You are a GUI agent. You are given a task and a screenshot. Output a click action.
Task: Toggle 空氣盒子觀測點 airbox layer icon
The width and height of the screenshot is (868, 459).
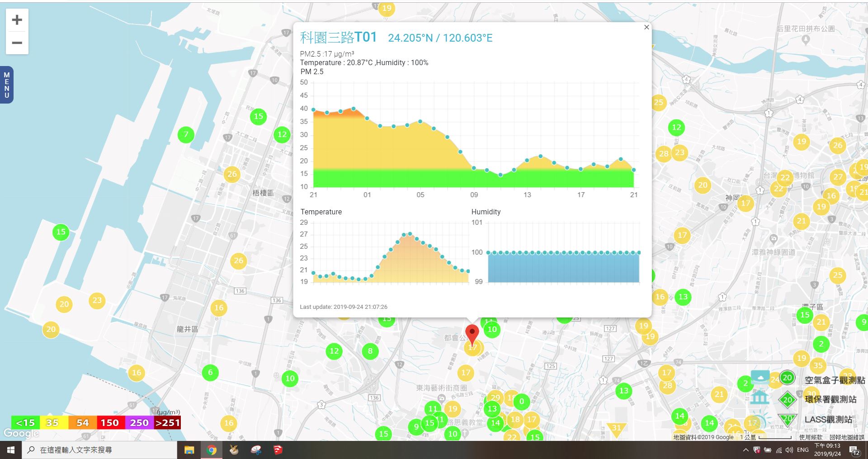pyautogui.click(x=760, y=376)
